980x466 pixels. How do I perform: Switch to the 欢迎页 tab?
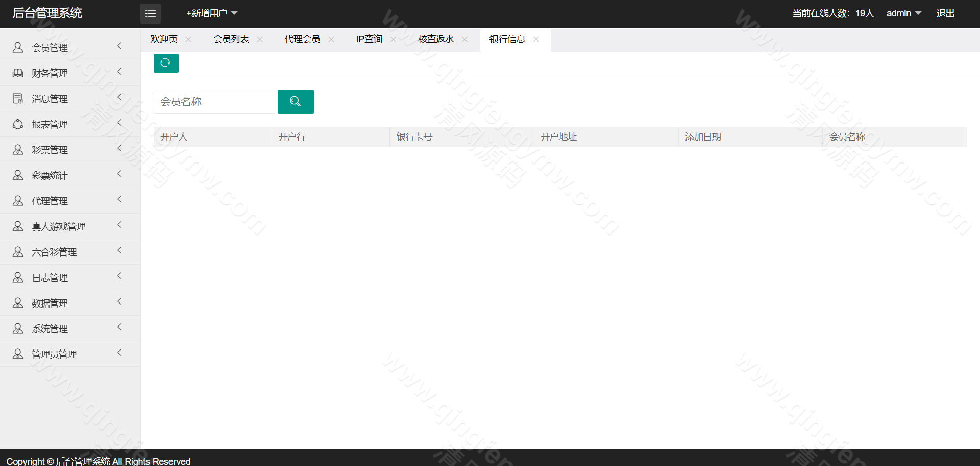(164, 39)
